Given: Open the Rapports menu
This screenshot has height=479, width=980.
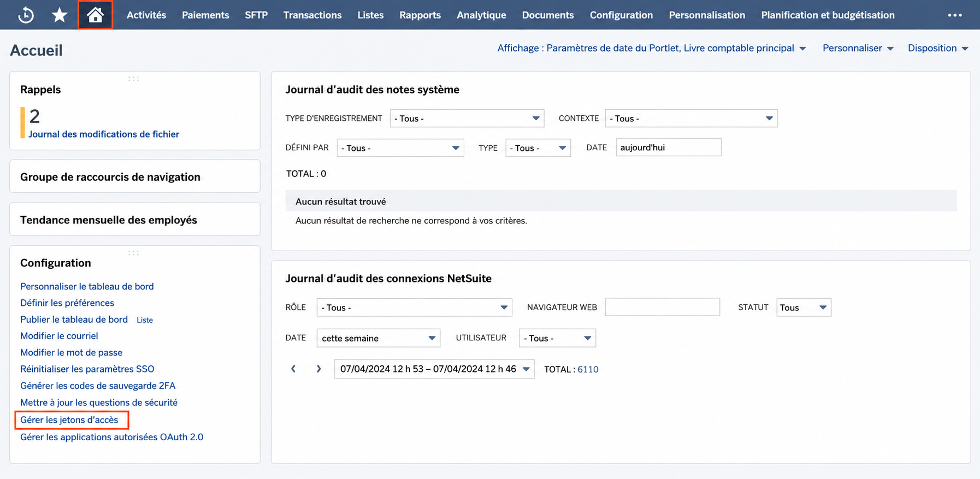Looking at the screenshot, I should click(420, 15).
